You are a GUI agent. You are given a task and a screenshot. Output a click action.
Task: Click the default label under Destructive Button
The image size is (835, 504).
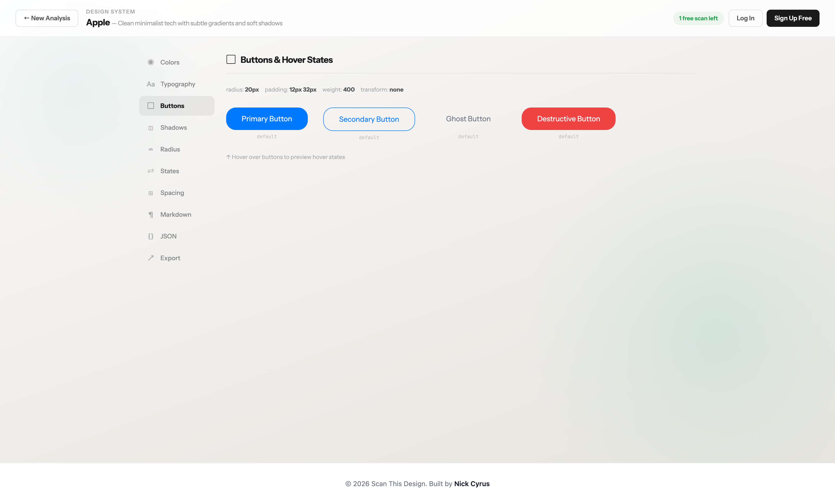pos(569,137)
